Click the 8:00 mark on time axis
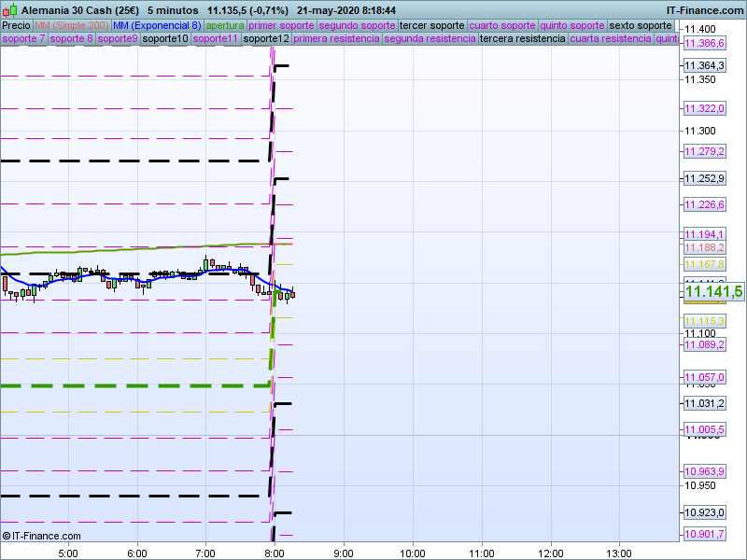The image size is (747, 560). pyautogui.click(x=275, y=552)
